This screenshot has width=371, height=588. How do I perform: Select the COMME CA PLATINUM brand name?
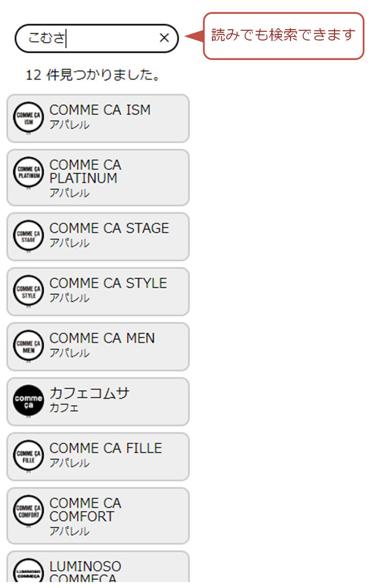[x=86, y=172]
